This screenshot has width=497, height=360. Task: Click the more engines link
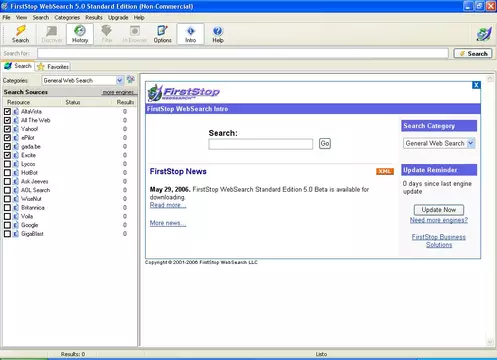pyautogui.click(x=118, y=92)
